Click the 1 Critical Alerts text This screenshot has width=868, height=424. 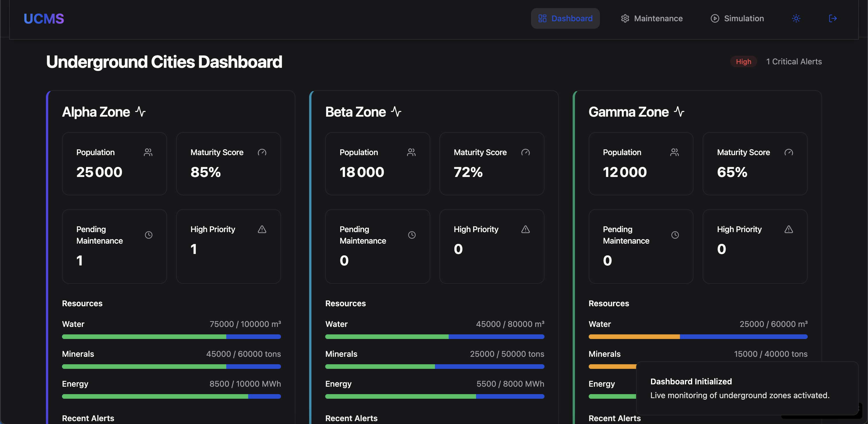pos(794,62)
